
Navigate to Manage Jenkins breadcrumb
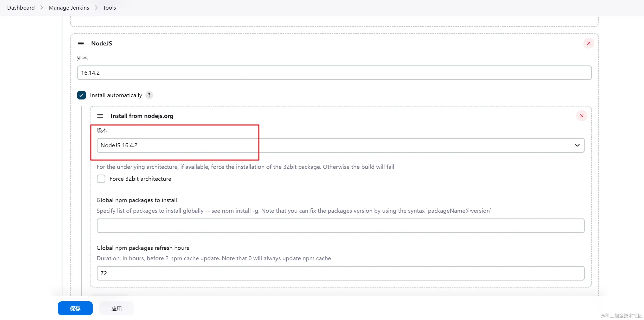pyautogui.click(x=69, y=8)
